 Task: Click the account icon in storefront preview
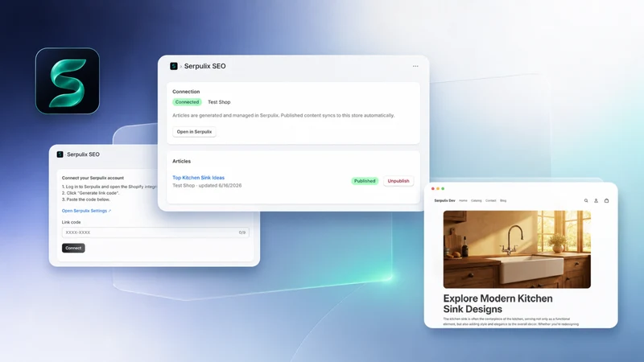(596, 200)
